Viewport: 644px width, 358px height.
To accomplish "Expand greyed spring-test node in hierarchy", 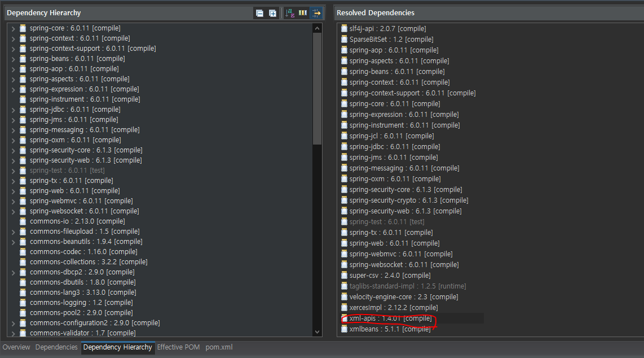I will (13, 171).
